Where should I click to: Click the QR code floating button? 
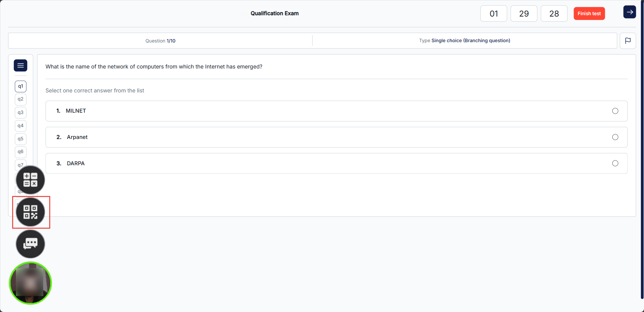click(30, 212)
